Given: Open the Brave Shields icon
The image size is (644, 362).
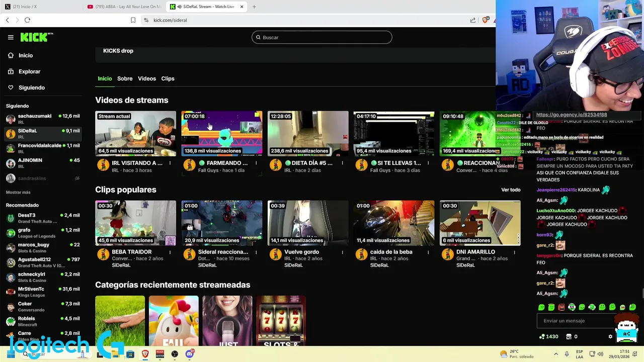Looking at the screenshot, I should tap(486, 20).
